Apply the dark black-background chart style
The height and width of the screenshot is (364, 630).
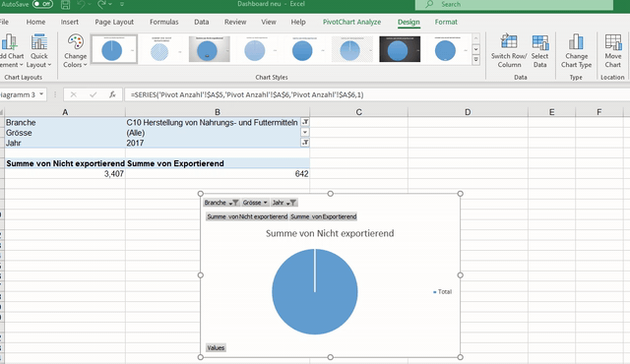point(400,49)
